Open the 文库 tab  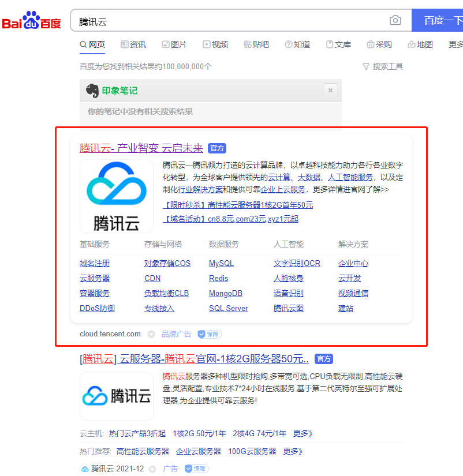[338, 44]
